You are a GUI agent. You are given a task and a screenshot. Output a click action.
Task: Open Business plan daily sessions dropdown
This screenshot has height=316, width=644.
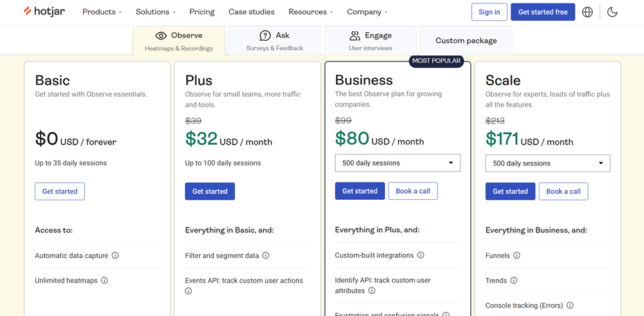click(397, 162)
